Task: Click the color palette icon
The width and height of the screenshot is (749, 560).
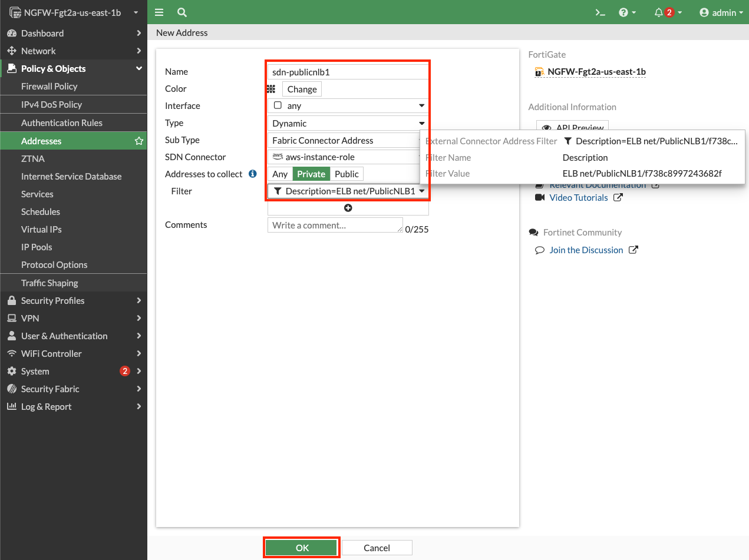Action: tap(272, 89)
